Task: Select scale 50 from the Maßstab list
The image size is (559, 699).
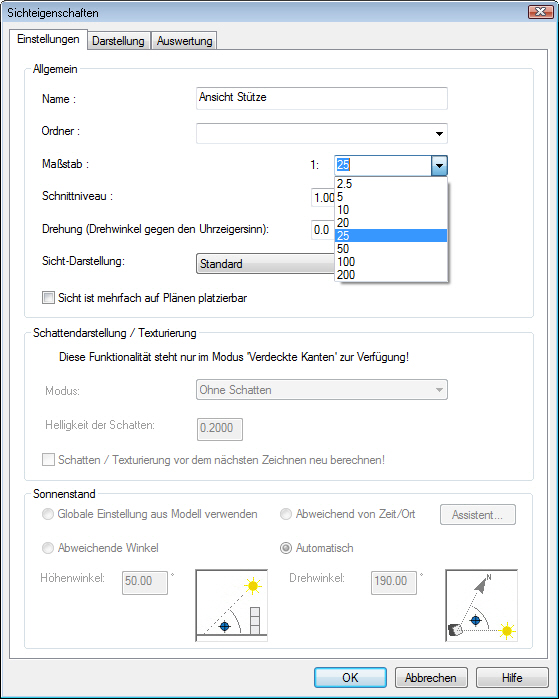Action: [x=391, y=249]
